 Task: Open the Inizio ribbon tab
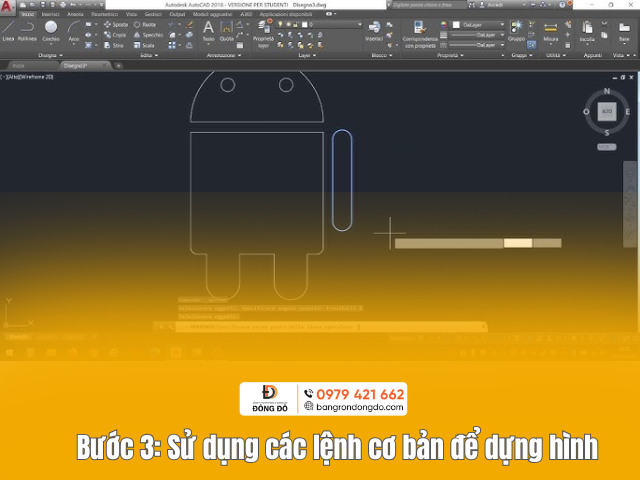[28, 14]
